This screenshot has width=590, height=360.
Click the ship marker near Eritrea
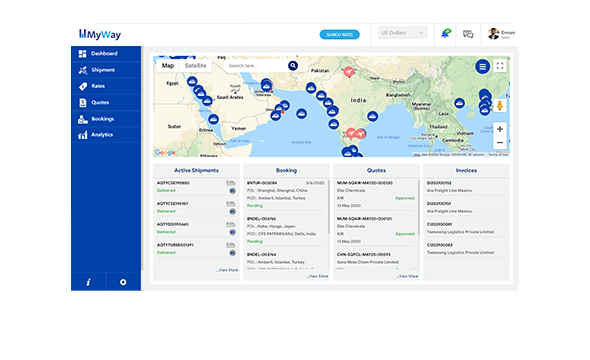click(213, 119)
